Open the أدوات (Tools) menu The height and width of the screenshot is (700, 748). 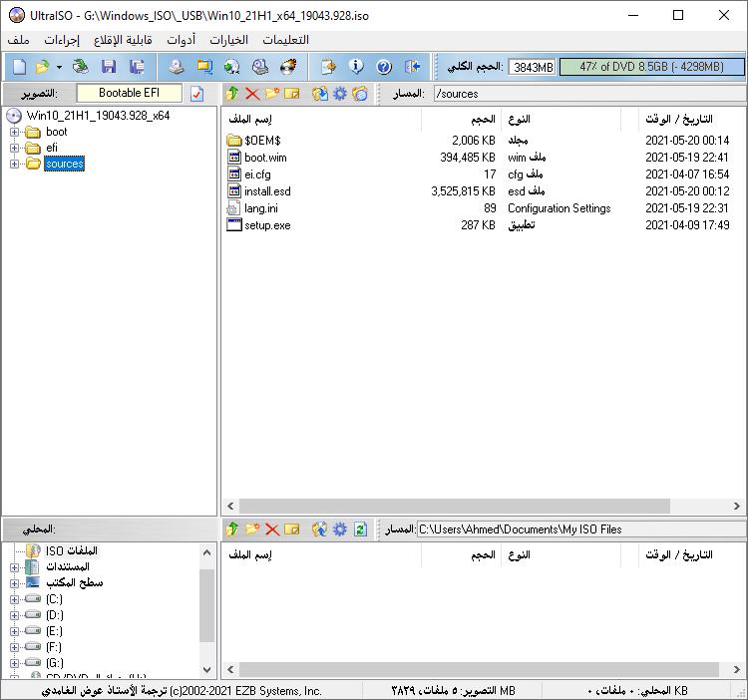pyautogui.click(x=182, y=40)
